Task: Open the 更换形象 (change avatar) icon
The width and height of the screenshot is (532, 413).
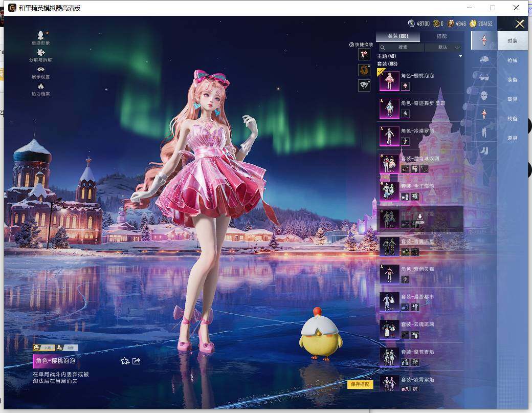Action: click(x=40, y=35)
